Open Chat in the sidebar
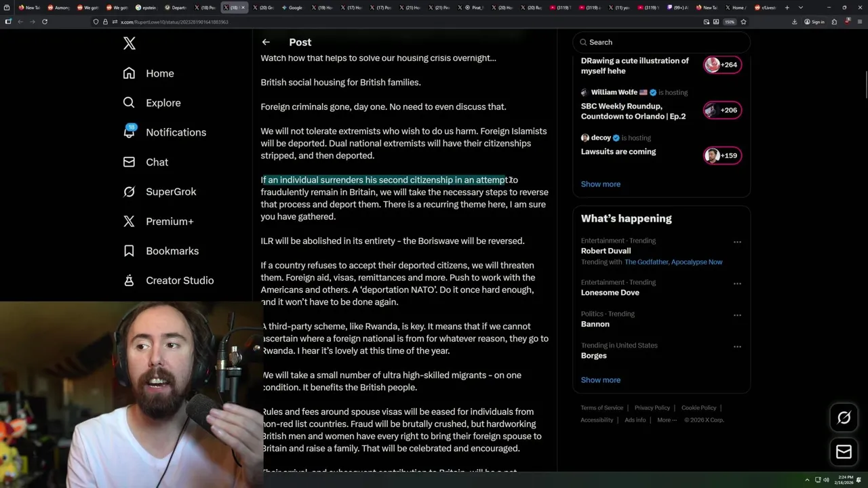Viewport: 868px width, 488px height. tap(145, 162)
